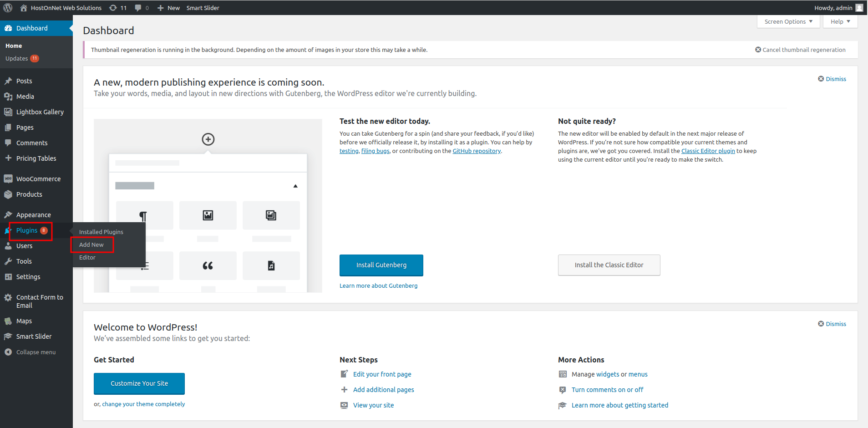
Task: Click the Comments speech bubble sidebar icon
Action: click(x=8, y=143)
